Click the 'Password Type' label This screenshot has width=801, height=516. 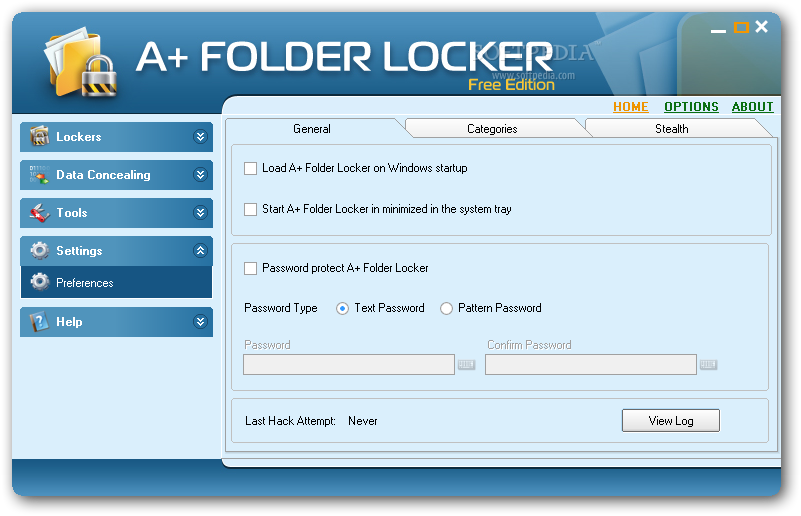(280, 308)
